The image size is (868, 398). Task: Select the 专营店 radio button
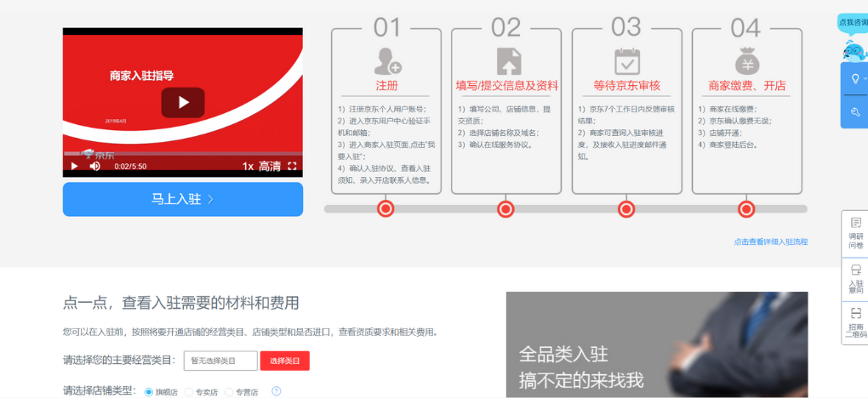click(229, 391)
